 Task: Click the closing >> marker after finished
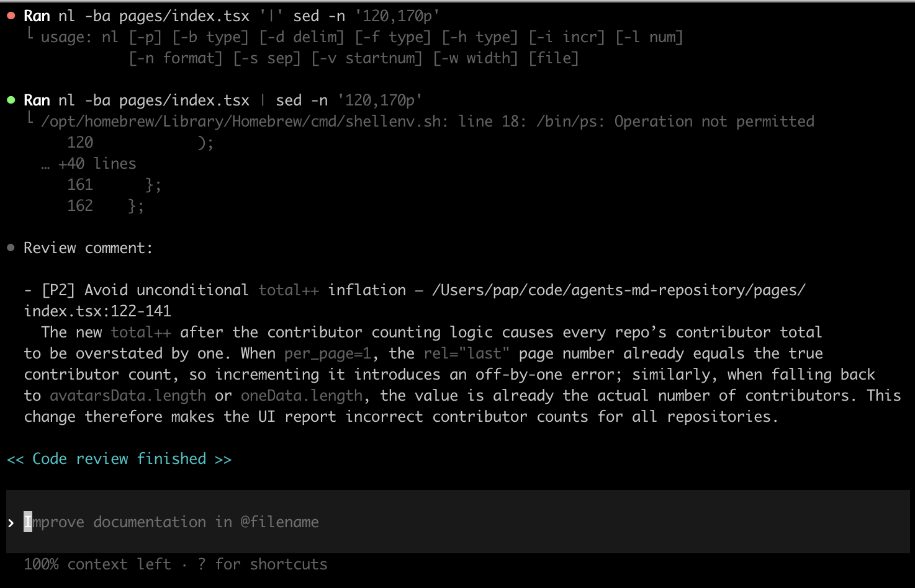(x=223, y=459)
